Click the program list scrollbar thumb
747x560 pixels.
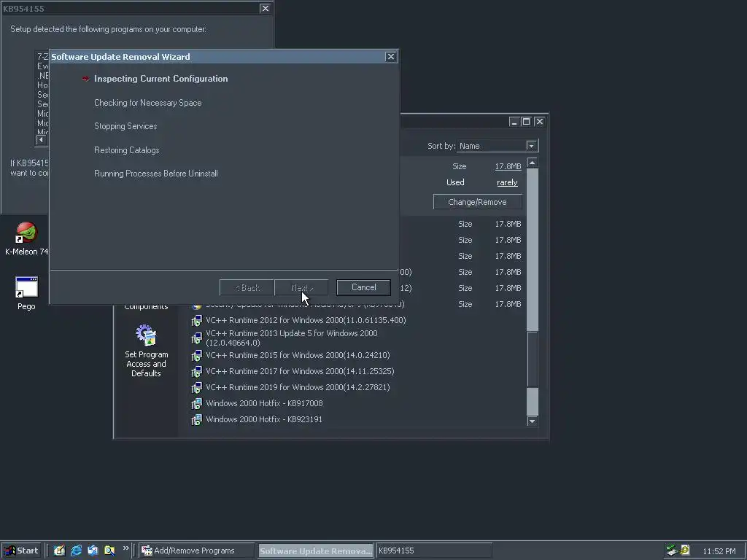pyautogui.click(x=532, y=359)
